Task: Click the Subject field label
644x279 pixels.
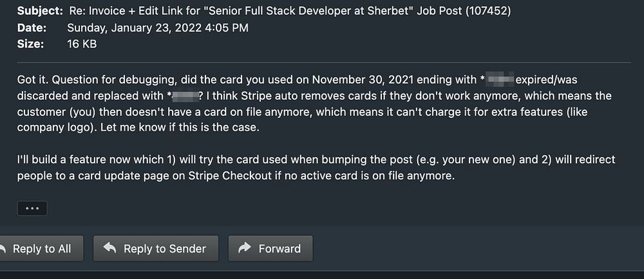Action: (x=40, y=11)
